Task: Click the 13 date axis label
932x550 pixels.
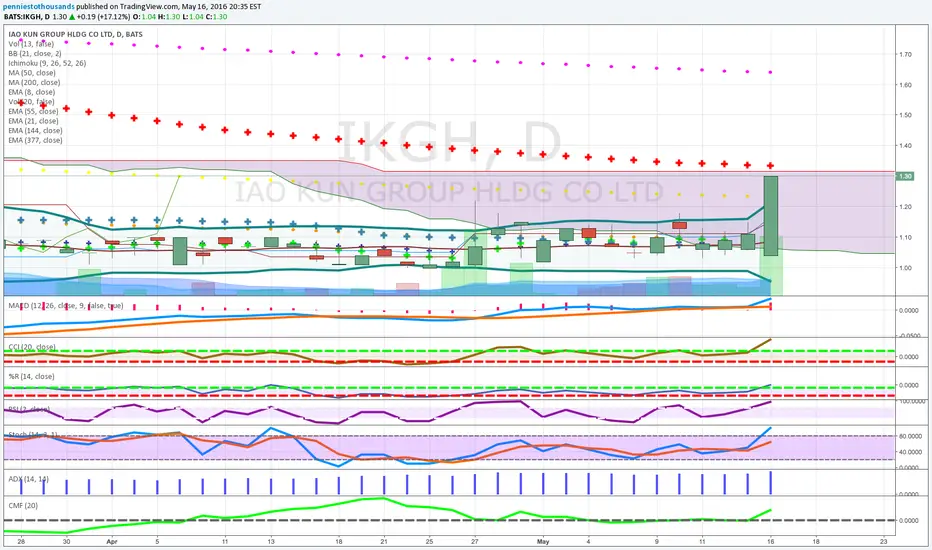Action: click(271, 542)
